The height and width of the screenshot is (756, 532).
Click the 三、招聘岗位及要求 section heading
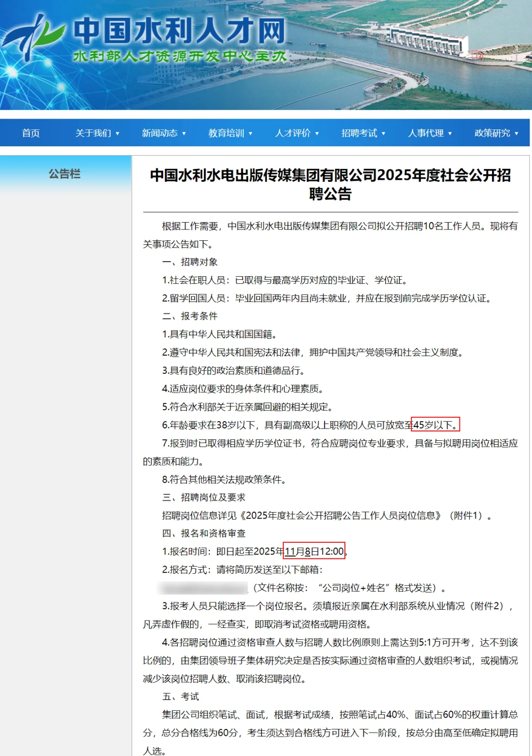pyautogui.click(x=203, y=497)
